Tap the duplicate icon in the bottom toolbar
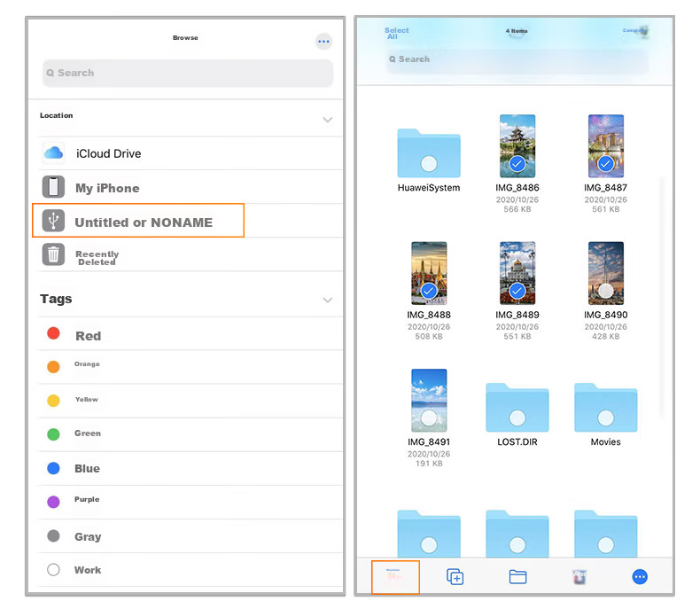The width and height of the screenshot is (700, 609). tap(455, 576)
